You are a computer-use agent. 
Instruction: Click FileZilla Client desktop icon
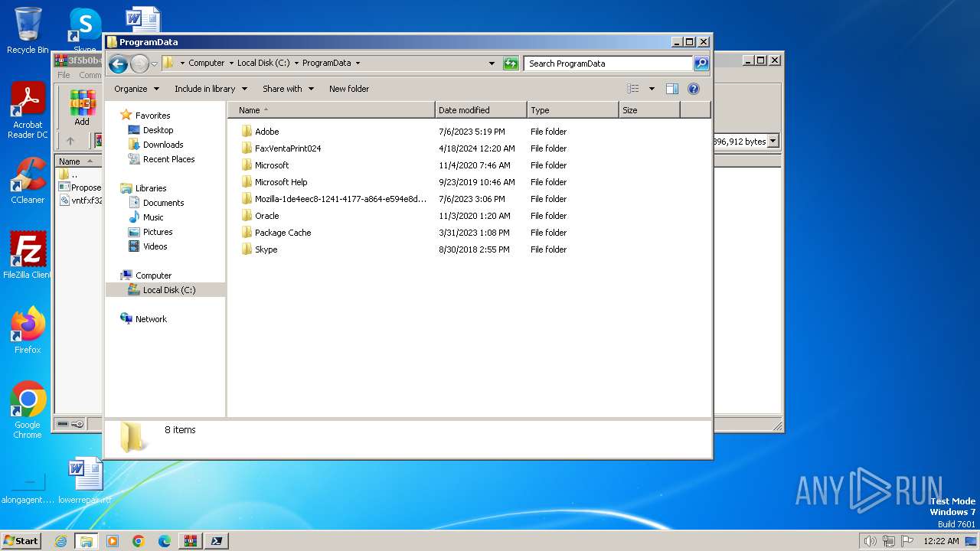tap(28, 256)
